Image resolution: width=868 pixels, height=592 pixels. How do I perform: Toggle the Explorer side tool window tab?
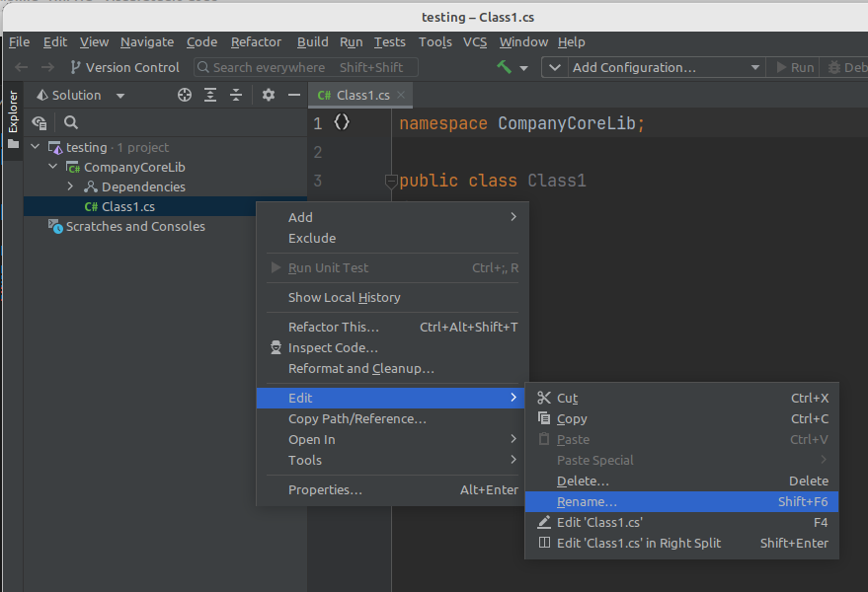tap(13, 118)
